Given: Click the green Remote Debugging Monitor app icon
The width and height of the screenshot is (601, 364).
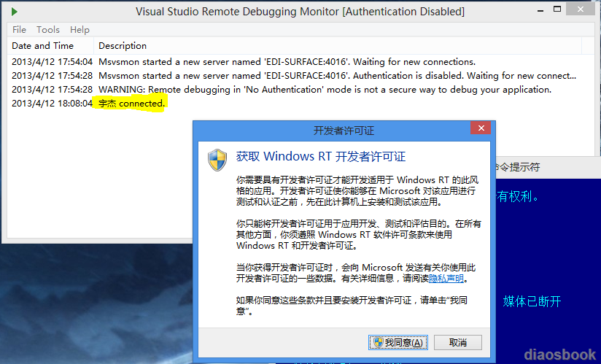Looking at the screenshot, I should click(15, 12).
